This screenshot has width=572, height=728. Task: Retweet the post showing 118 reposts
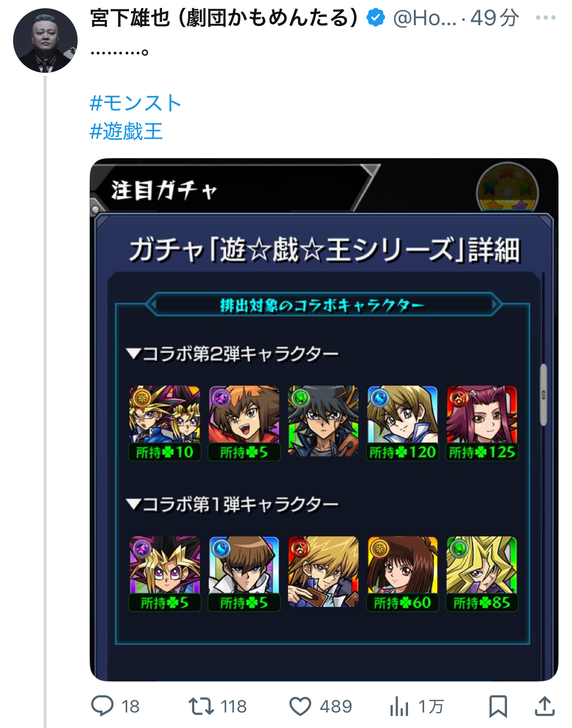201,706
